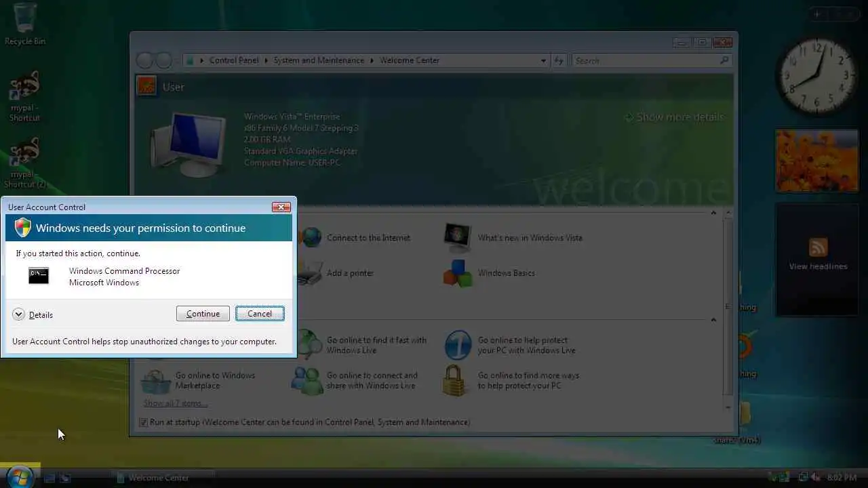The height and width of the screenshot is (488, 868).
Task: Click the Switch between windows quick launch icon
Action: 65,478
